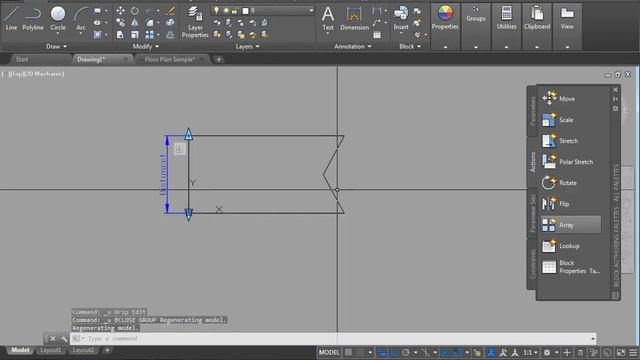Add a new layout tab

click(107, 350)
